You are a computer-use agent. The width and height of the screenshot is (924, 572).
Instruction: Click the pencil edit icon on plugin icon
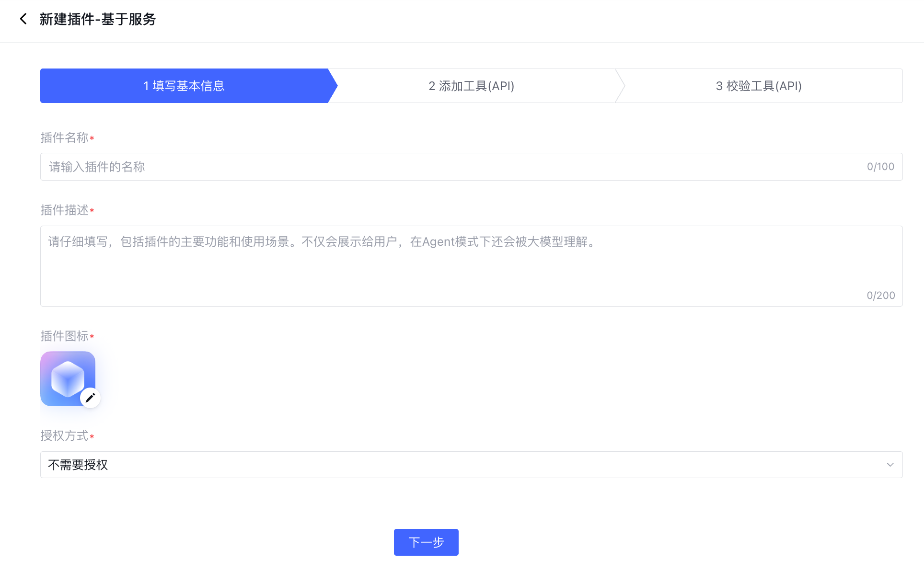tap(90, 398)
